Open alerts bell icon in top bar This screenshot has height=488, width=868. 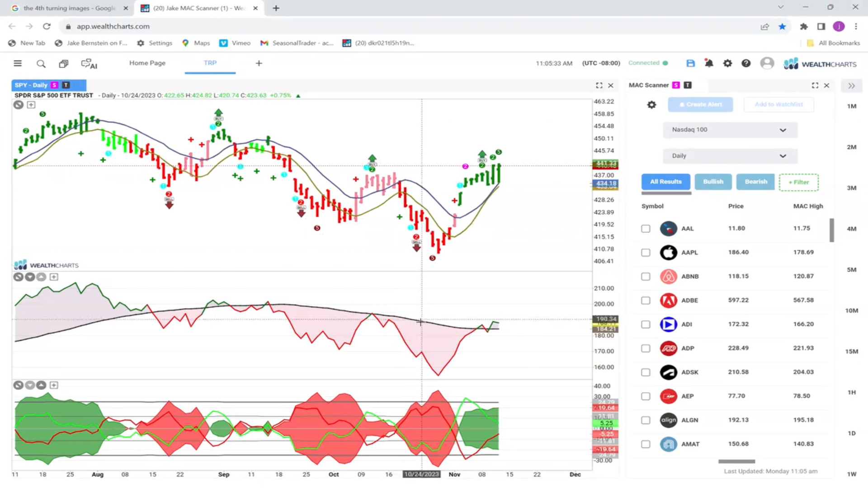pyautogui.click(x=709, y=63)
